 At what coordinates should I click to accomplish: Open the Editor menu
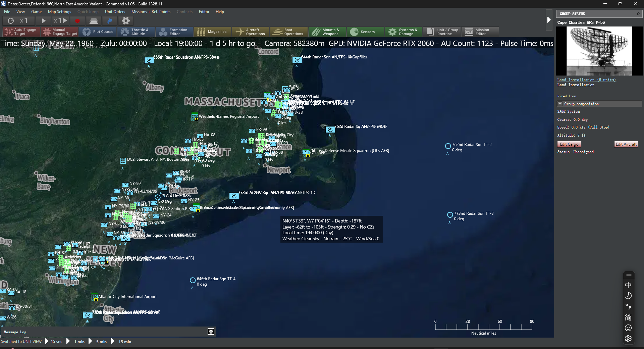tap(204, 12)
